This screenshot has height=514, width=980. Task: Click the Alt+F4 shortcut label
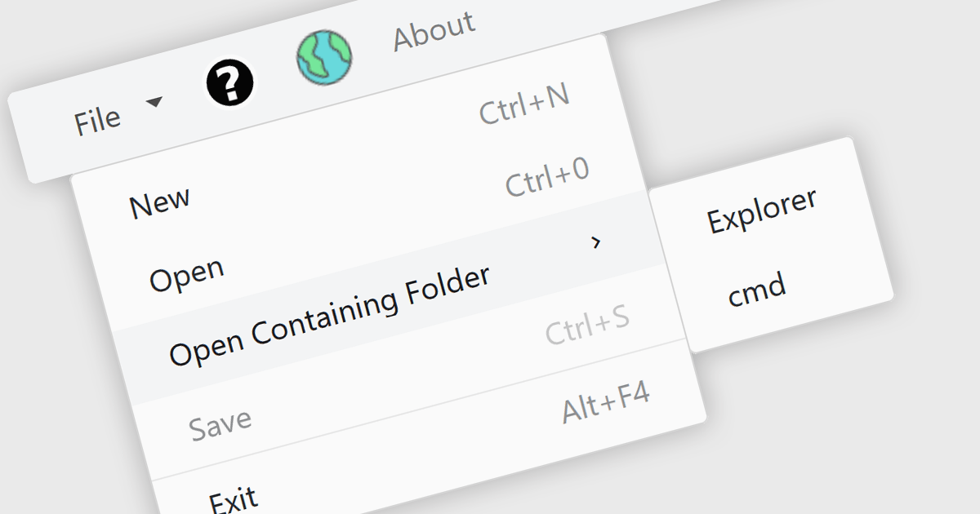point(606,402)
